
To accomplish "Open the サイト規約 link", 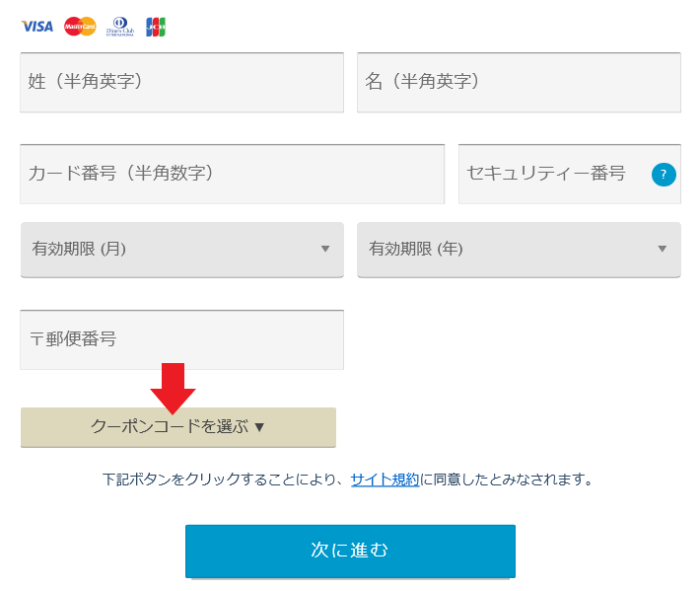I will [385, 480].
